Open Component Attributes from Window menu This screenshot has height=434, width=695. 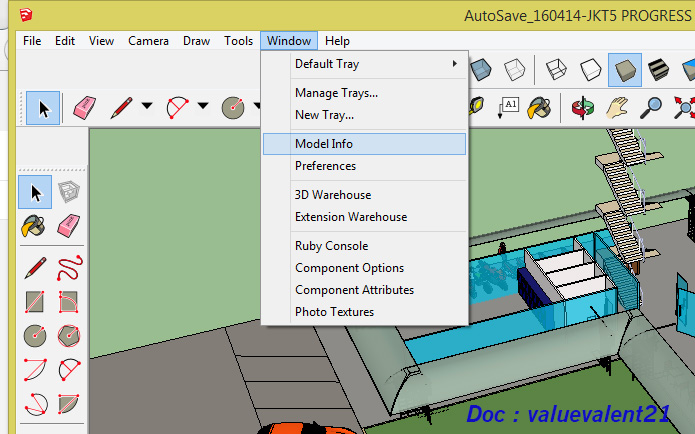point(364,290)
